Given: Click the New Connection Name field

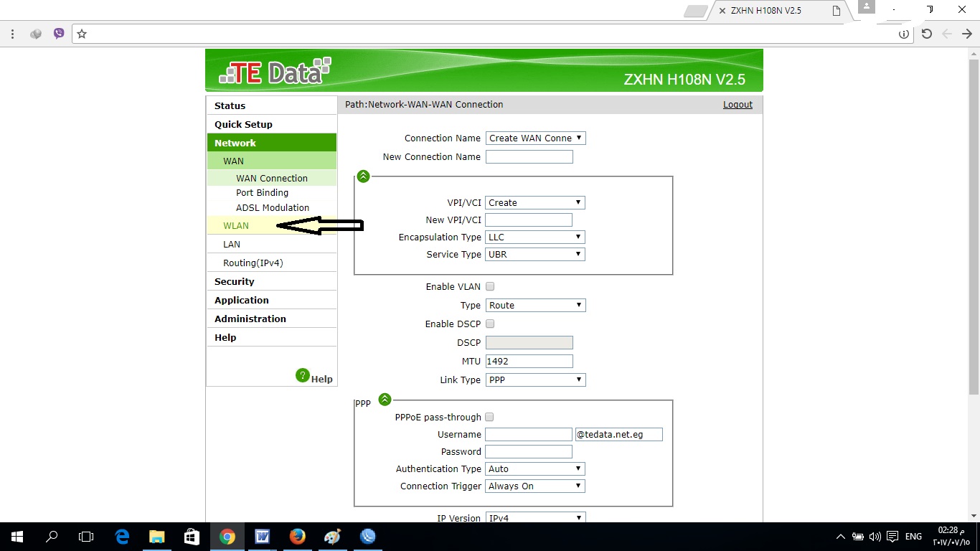Looking at the screenshot, I should point(529,156).
